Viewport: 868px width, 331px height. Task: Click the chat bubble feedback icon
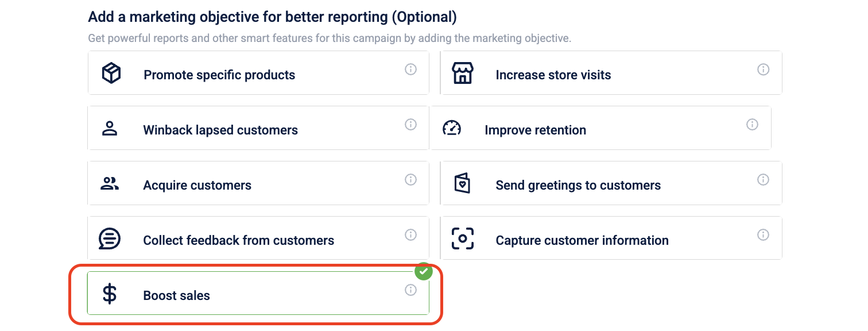click(109, 238)
